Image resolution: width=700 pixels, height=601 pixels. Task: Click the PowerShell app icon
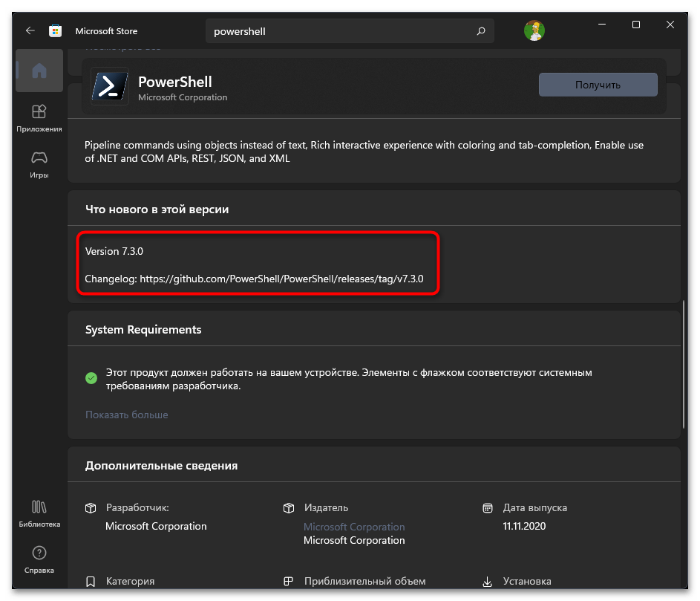[x=110, y=86]
